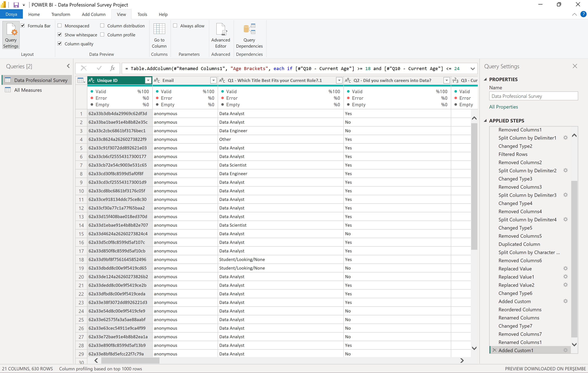The image size is (588, 373).
Task: Close the Query Settings pane
Action: click(575, 66)
